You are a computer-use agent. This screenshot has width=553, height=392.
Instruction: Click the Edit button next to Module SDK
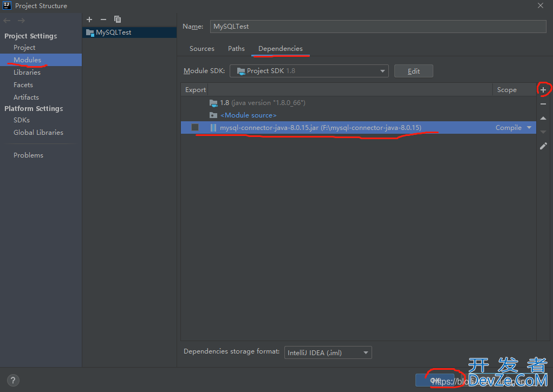[x=414, y=71]
